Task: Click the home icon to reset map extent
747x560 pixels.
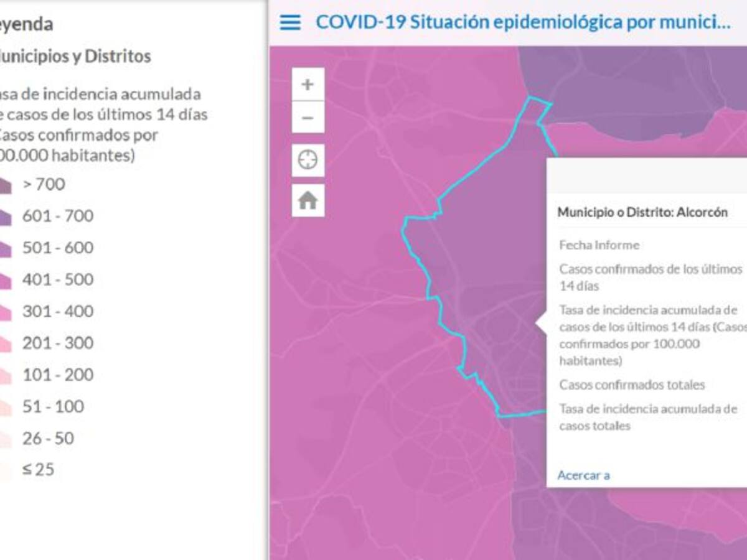Action: 307,200
